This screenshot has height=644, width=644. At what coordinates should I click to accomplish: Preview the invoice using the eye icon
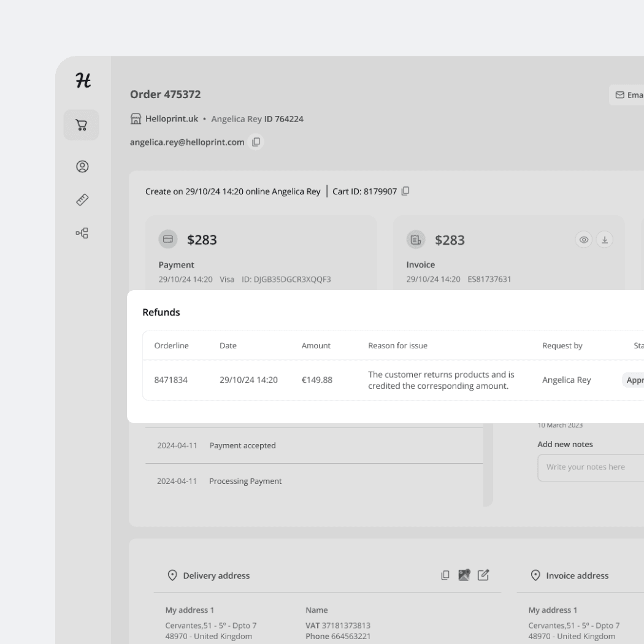(x=583, y=239)
